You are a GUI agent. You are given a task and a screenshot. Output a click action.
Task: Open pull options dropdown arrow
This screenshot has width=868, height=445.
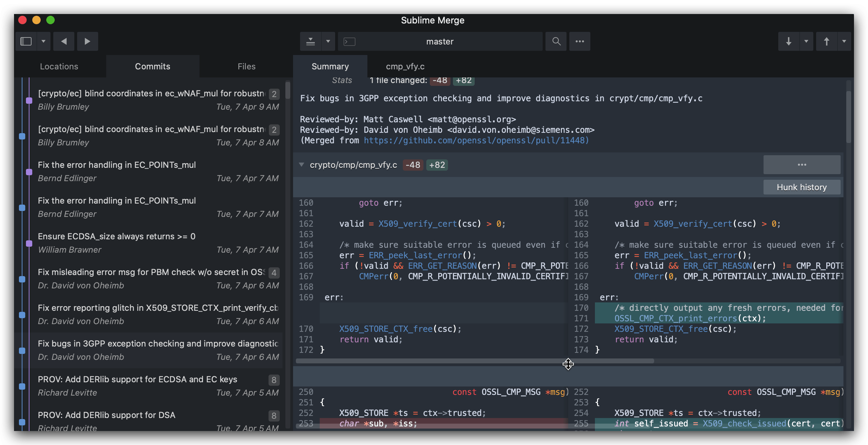coord(806,41)
